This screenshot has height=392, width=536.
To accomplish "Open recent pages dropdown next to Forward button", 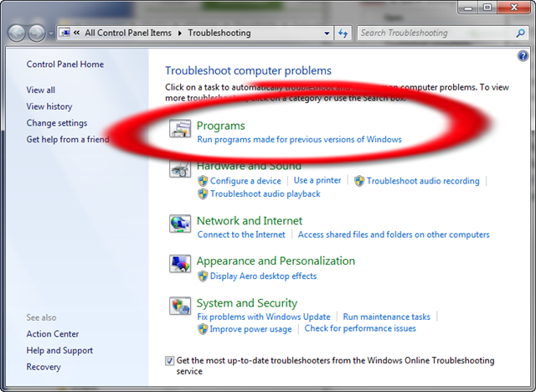I will click(x=51, y=34).
